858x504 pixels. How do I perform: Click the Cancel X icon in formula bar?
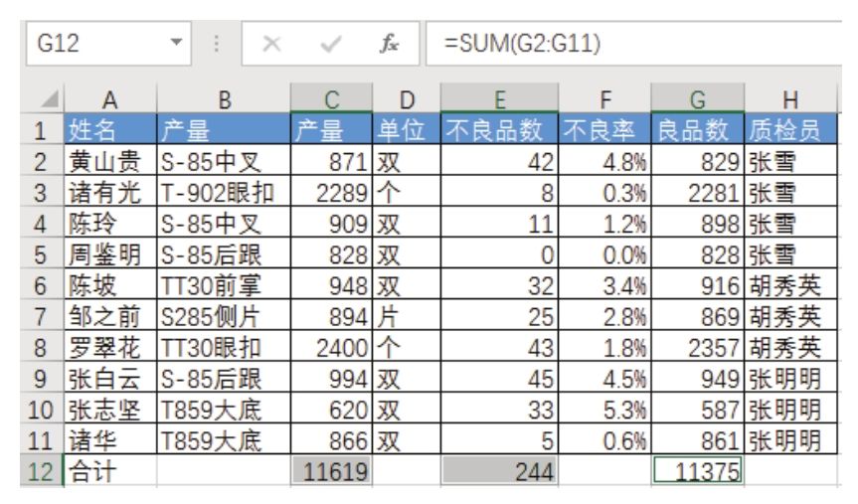point(270,45)
